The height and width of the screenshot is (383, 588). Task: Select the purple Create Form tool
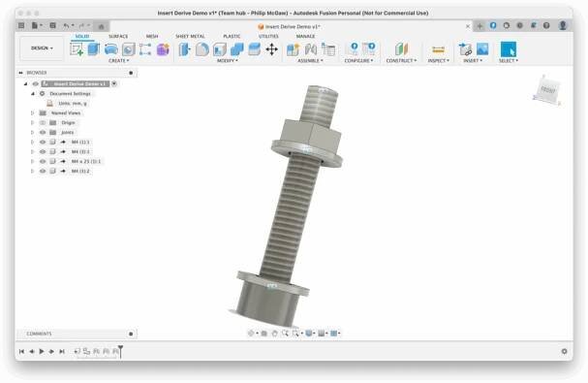[163, 49]
